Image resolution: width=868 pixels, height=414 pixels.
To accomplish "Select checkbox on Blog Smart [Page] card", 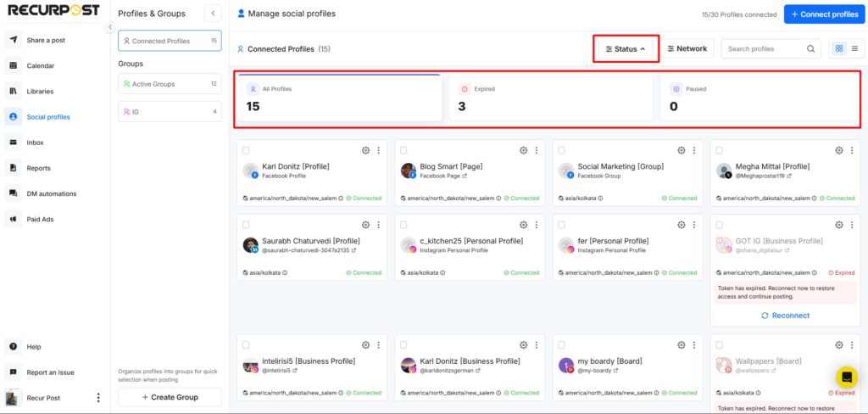I will 403,150.
